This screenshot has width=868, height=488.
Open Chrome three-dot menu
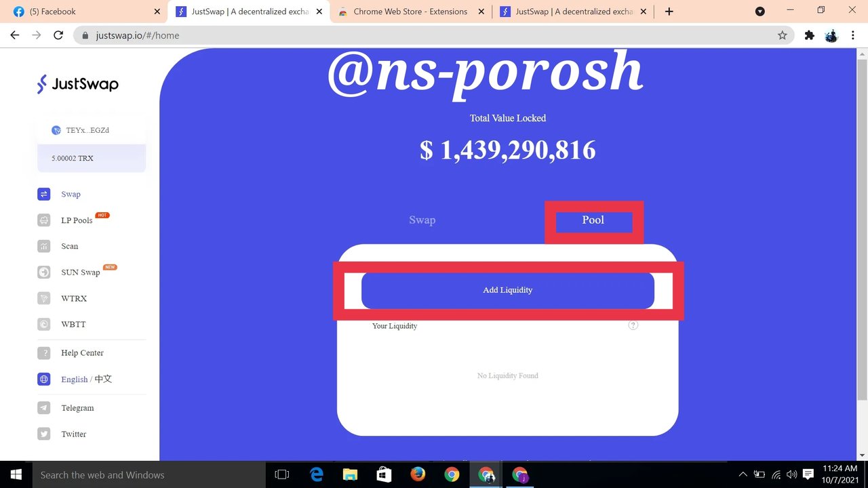click(x=853, y=35)
